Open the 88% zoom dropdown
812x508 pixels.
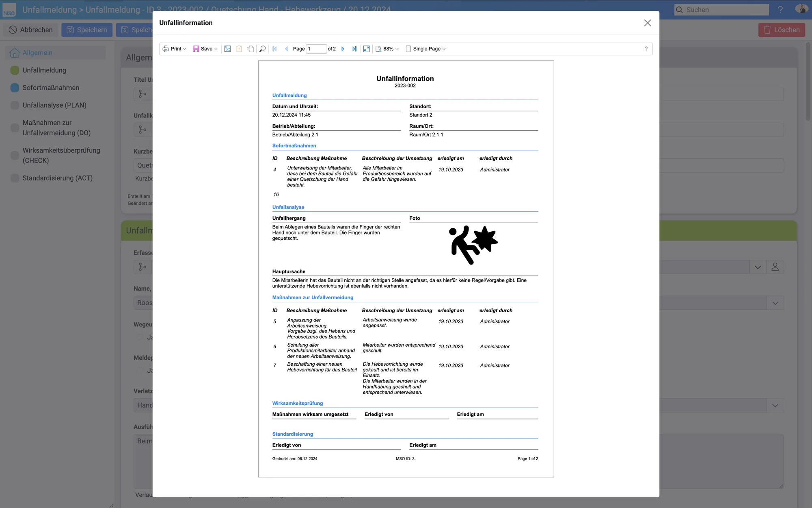(387, 49)
